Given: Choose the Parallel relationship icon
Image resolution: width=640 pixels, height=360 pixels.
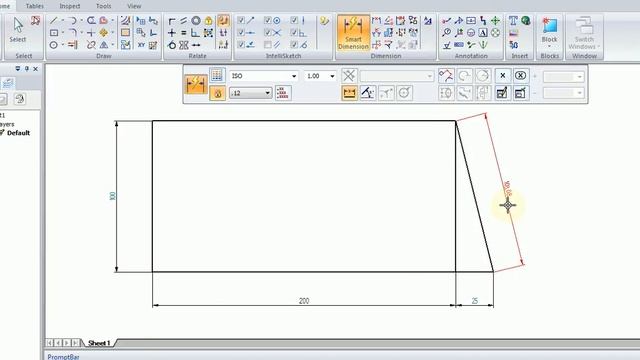Looking at the screenshot, I should [184, 20].
